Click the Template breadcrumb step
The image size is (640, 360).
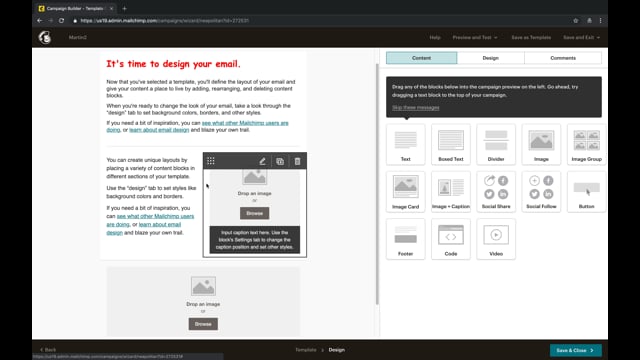click(x=306, y=350)
